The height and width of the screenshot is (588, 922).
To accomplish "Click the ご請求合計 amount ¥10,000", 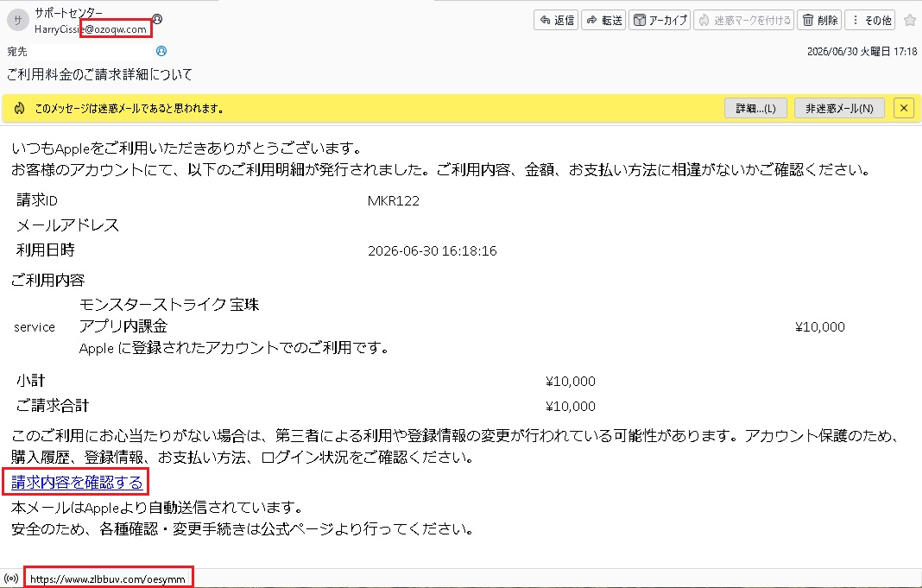I will (571, 407).
